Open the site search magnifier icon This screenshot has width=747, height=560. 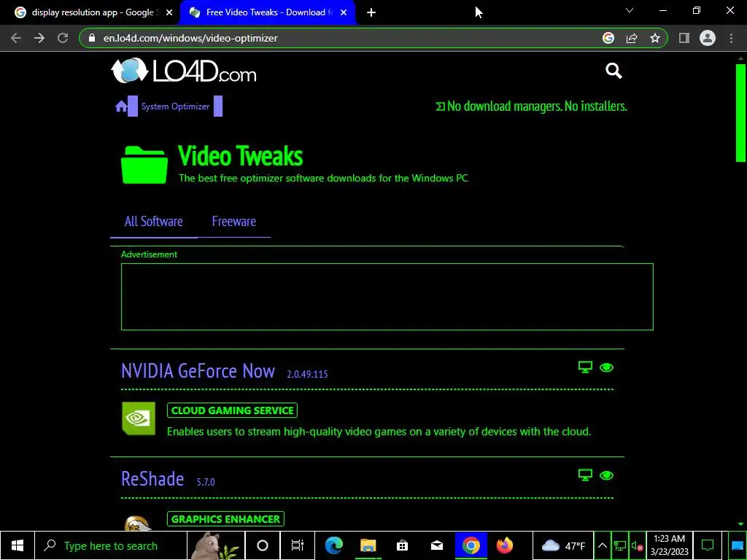tap(614, 71)
